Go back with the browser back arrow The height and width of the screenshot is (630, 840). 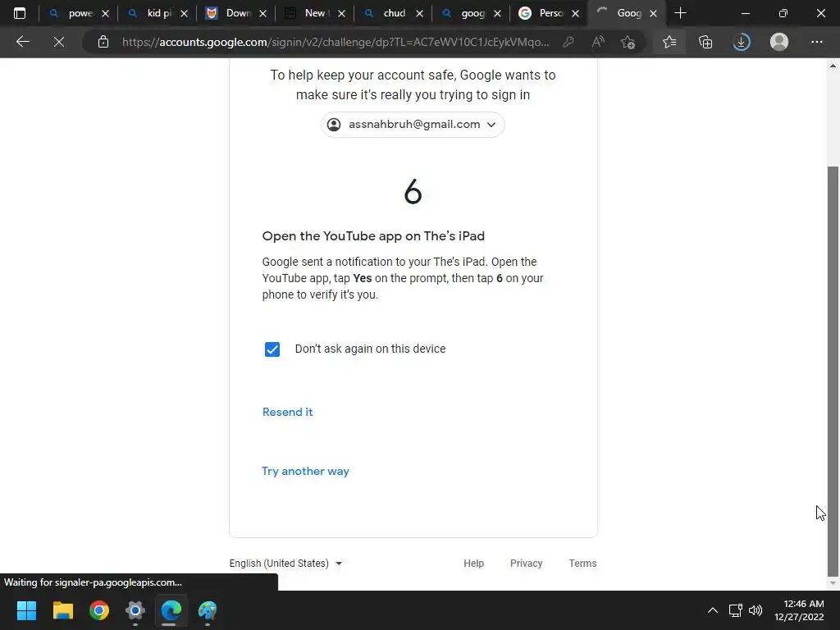[x=22, y=42]
